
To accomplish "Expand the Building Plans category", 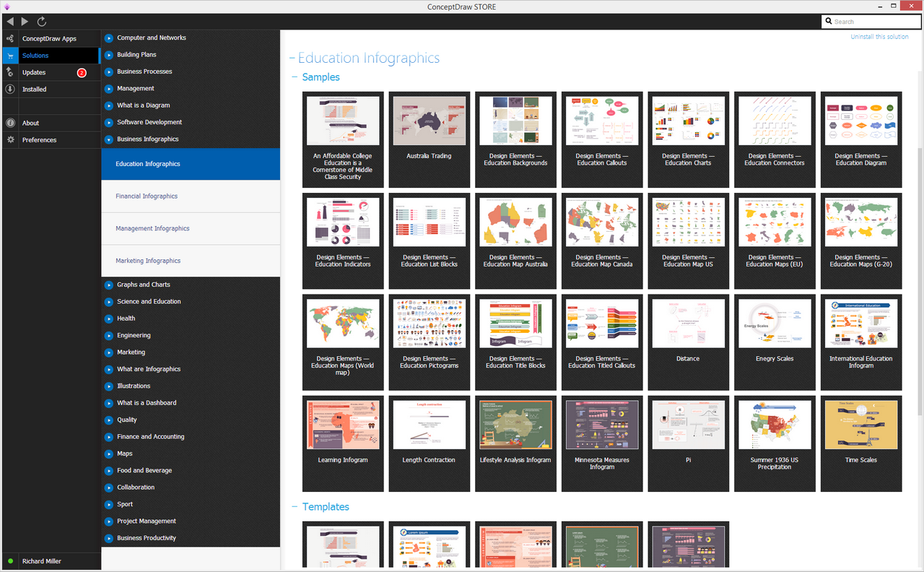I will [x=108, y=55].
